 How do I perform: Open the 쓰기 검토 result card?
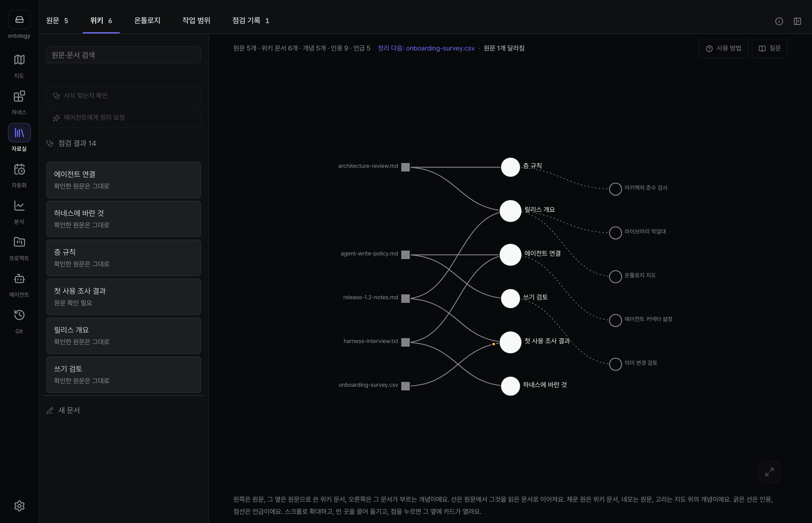pos(123,375)
